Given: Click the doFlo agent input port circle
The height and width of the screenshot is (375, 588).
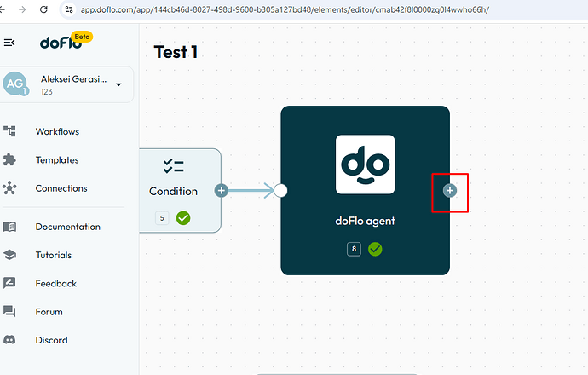Looking at the screenshot, I should (280, 191).
